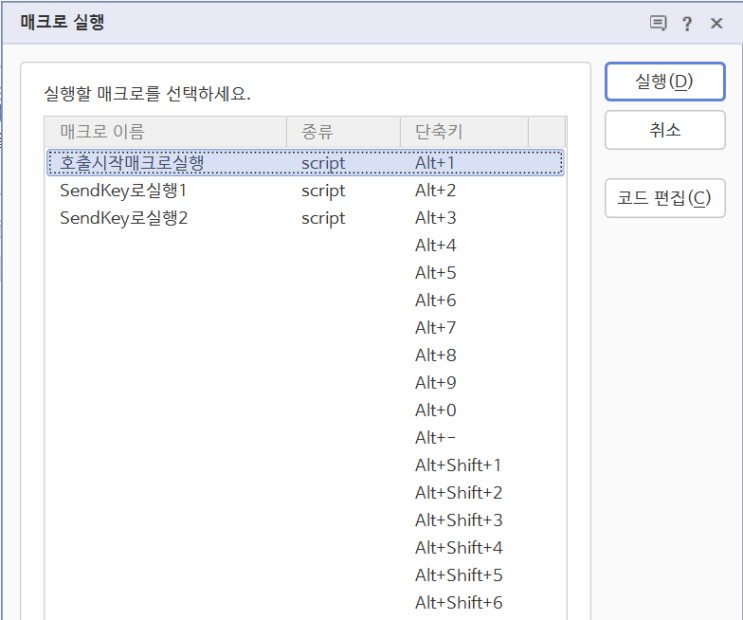Select the SendKey로실행1 macro

123,191
